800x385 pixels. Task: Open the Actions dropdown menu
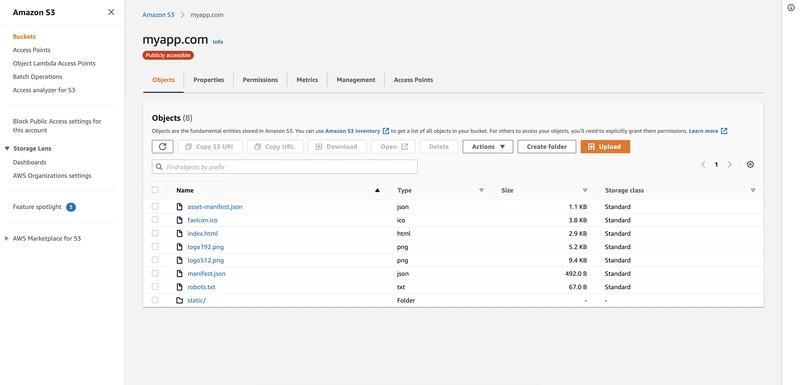pos(488,147)
